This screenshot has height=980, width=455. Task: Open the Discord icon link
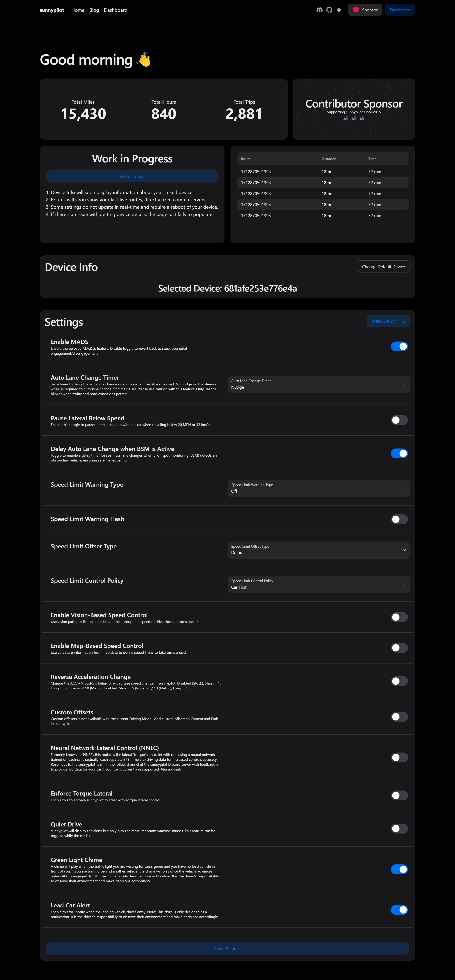coord(319,10)
